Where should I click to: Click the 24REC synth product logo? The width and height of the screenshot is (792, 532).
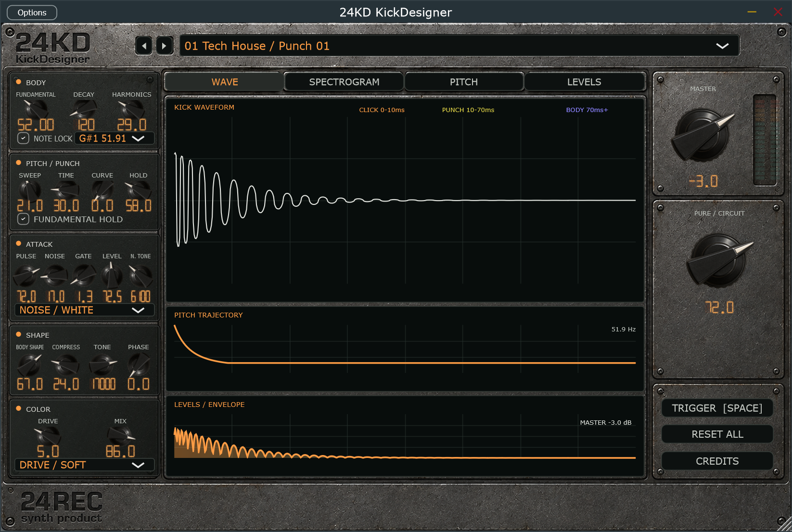[62, 507]
